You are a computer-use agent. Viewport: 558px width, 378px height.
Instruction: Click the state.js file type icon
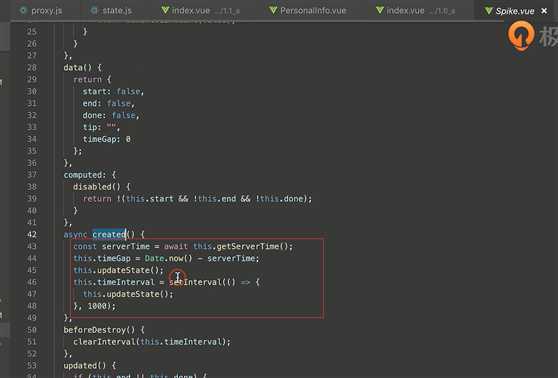[94, 11]
